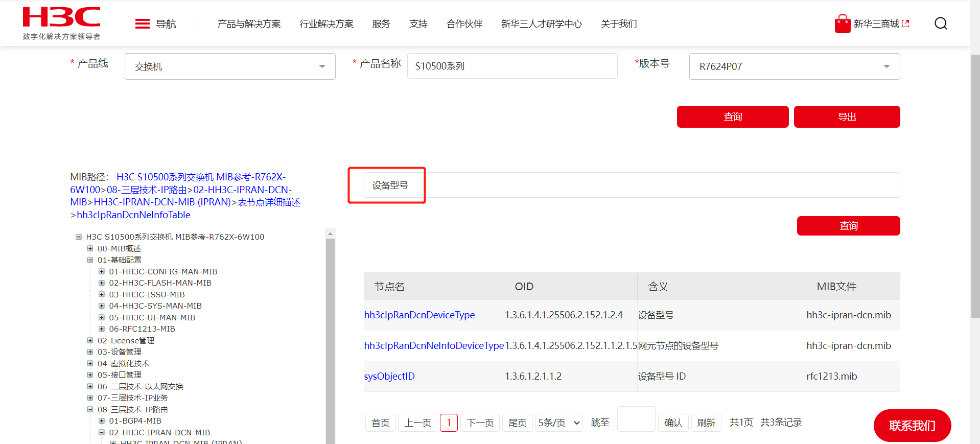Jump to 尾页 in pagination
The width and height of the screenshot is (980, 444).
pyautogui.click(x=518, y=423)
